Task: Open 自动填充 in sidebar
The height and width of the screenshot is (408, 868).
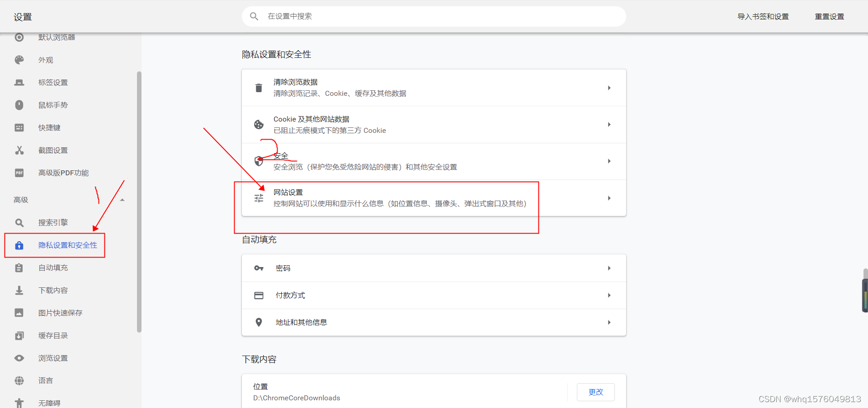Action: click(x=53, y=267)
